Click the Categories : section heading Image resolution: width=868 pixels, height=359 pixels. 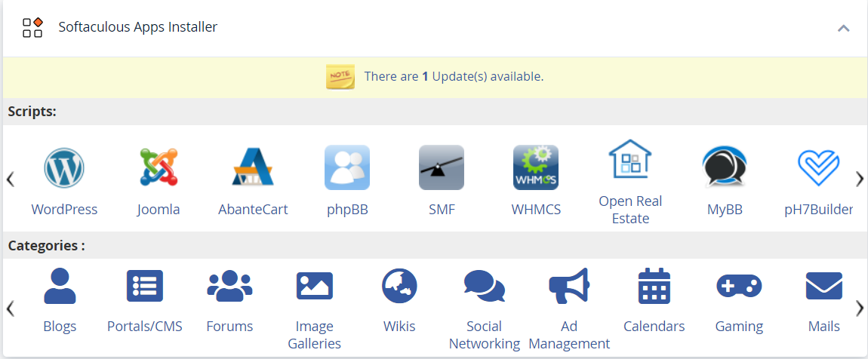click(47, 245)
